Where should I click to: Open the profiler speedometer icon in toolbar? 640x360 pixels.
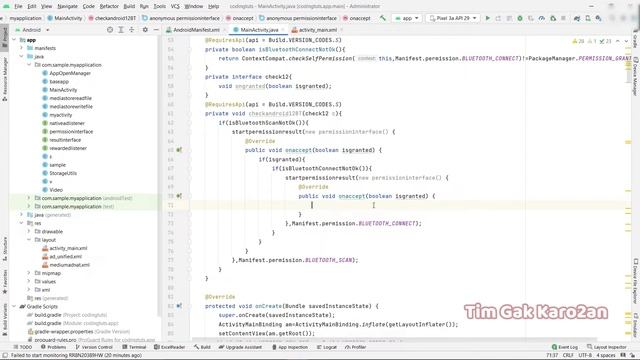(x=542, y=18)
